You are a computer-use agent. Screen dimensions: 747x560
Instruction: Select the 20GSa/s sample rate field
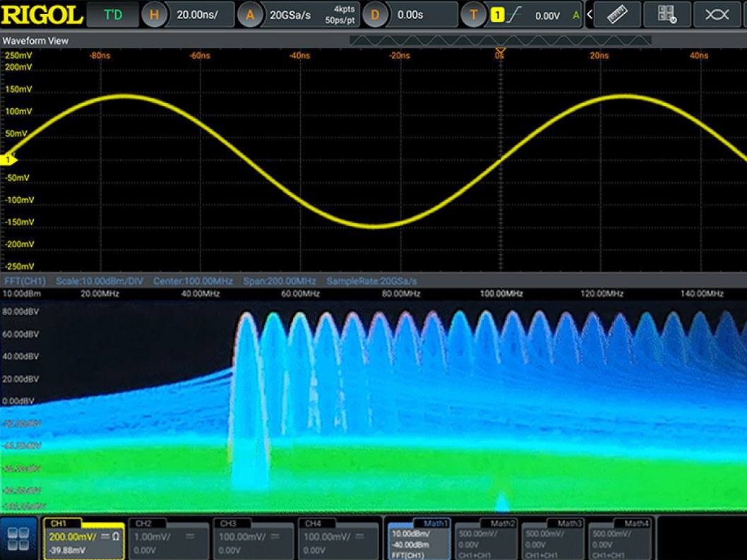[290, 16]
